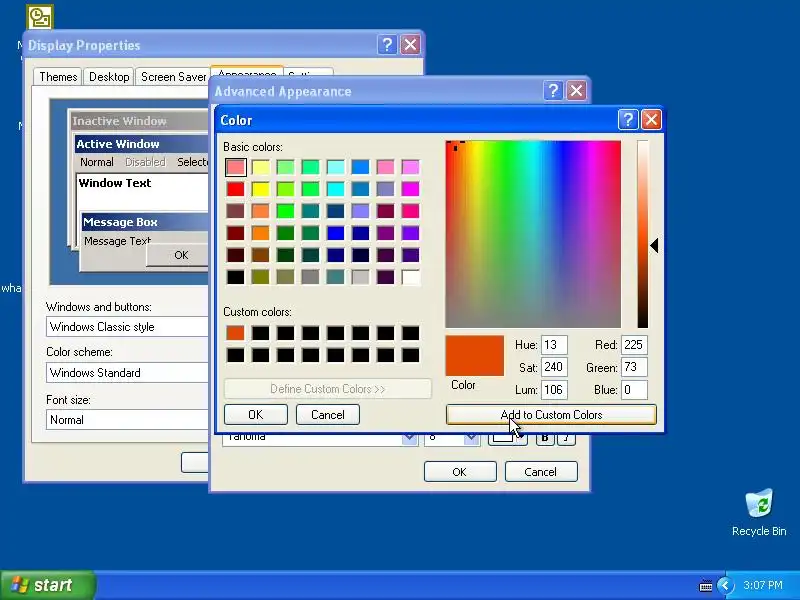Screen dimensions: 800x600
Task: Switch to the Screen Saver tab
Action: pos(173,77)
